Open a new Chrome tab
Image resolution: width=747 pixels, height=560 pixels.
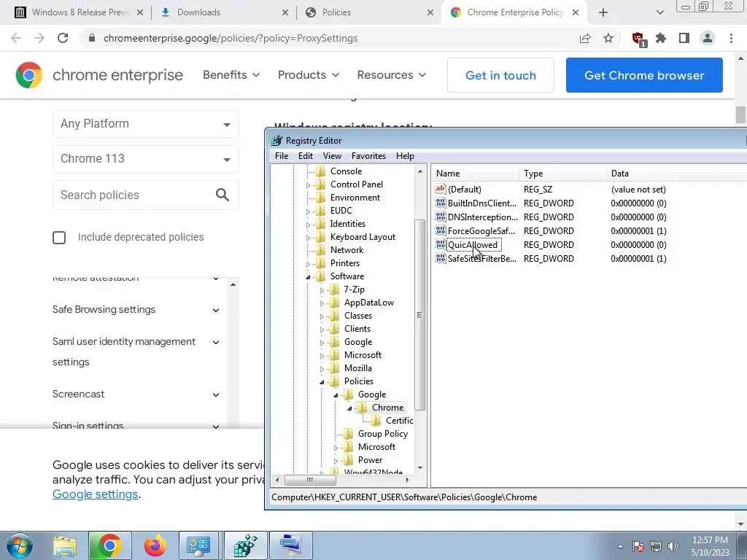point(603,12)
